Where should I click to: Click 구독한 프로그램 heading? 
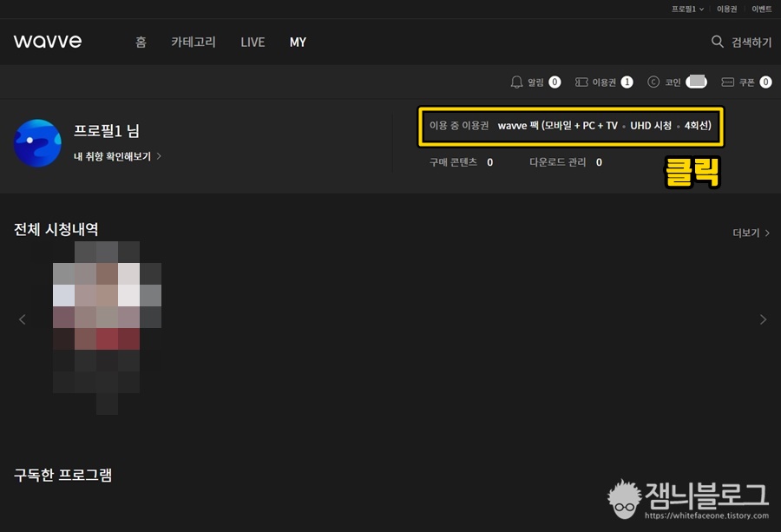62,475
